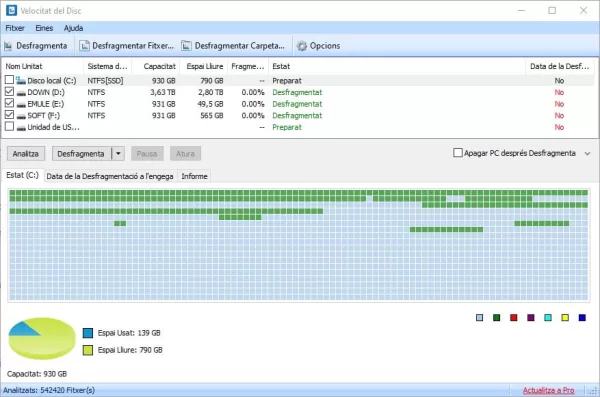Click the Sistema d... column header

point(108,66)
